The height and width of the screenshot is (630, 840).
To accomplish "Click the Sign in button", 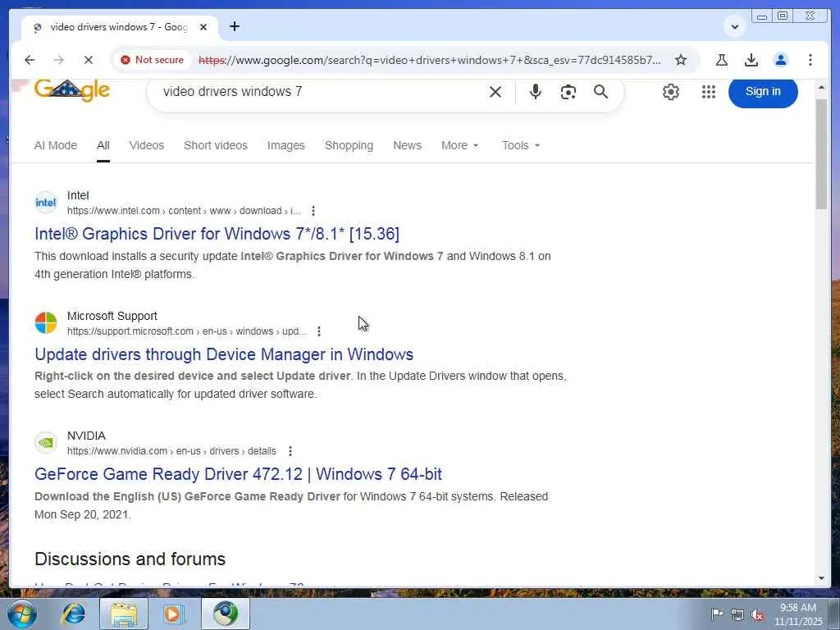I will tap(763, 92).
